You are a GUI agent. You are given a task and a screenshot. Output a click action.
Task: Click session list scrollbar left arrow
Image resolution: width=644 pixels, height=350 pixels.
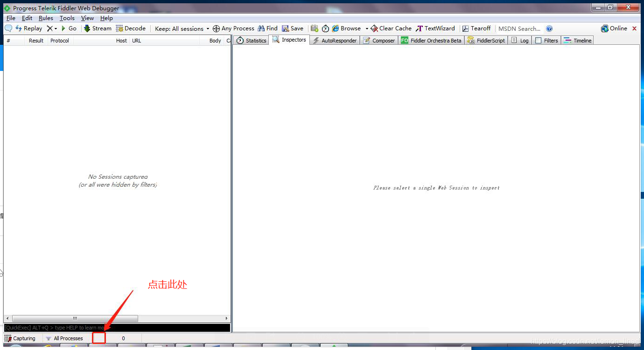7,318
